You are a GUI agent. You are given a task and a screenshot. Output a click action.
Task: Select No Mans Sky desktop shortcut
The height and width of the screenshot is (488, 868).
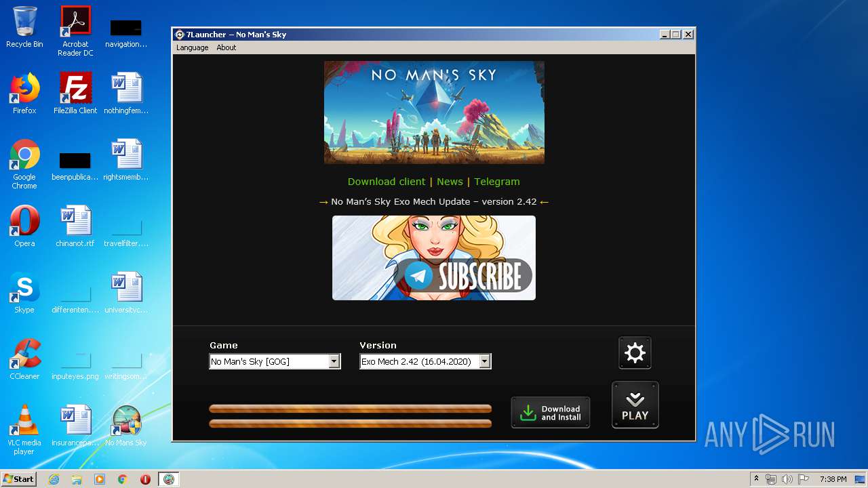pos(126,426)
